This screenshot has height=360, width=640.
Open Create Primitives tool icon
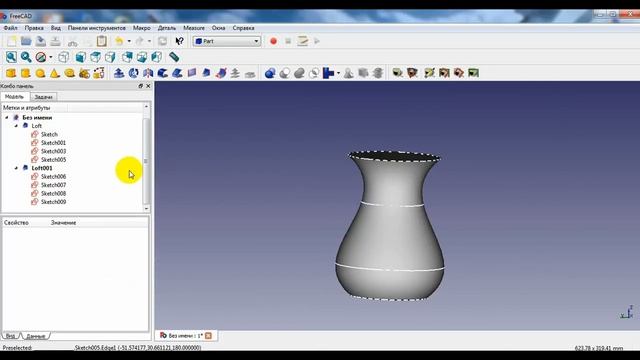coord(84,73)
